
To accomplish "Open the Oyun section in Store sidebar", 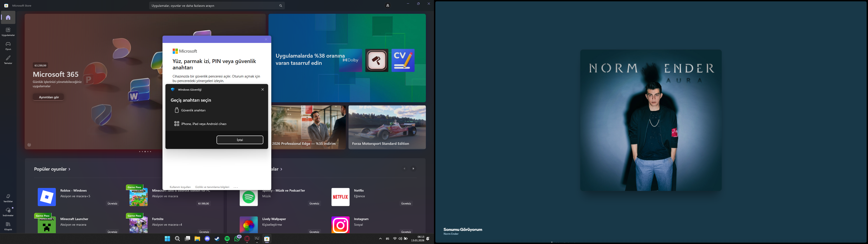I will click(8, 46).
